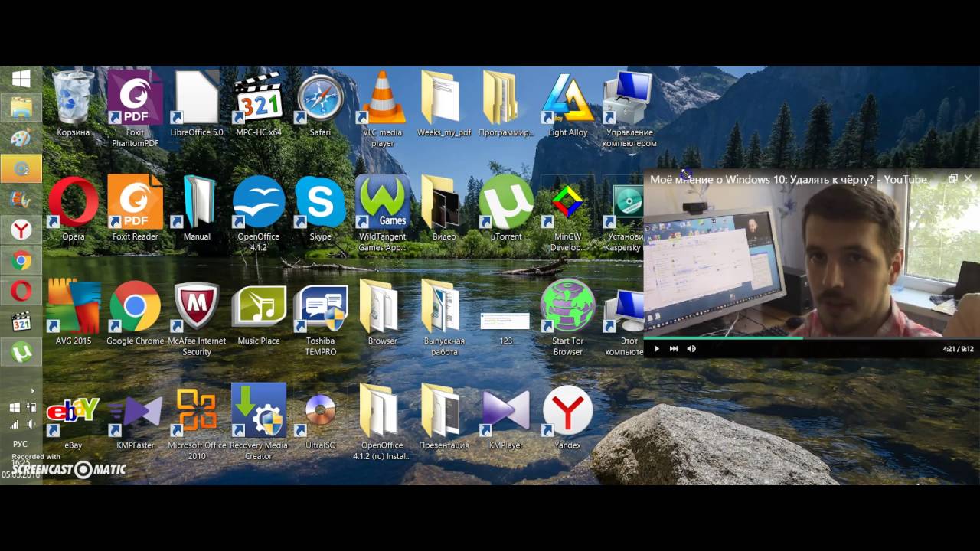Open Paint from the taskbar
This screenshot has height=551, width=980.
(21, 138)
